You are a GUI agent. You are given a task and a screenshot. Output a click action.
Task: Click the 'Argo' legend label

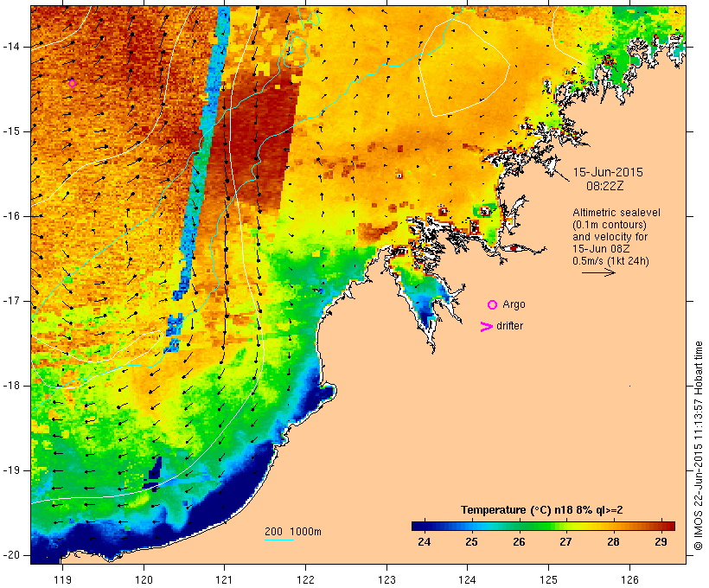coord(514,304)
